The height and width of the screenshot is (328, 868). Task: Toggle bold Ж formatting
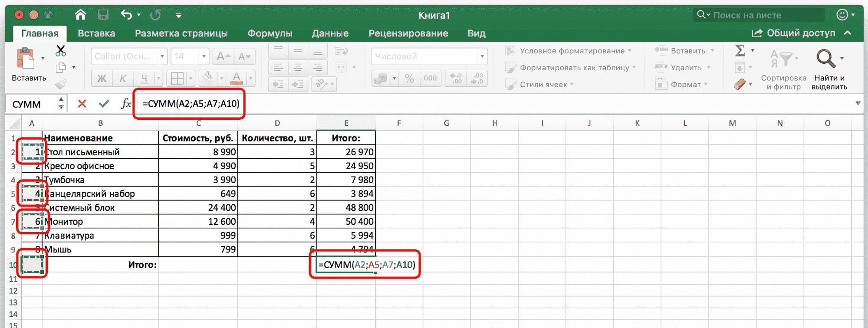tap(102, 79)
